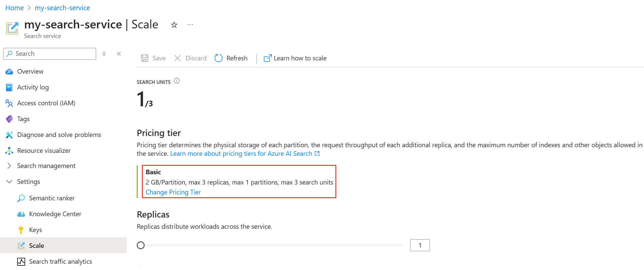This screenshot has height=270, width=644.
Task: Open the Learn how to scale link
Action: (295, 58)
